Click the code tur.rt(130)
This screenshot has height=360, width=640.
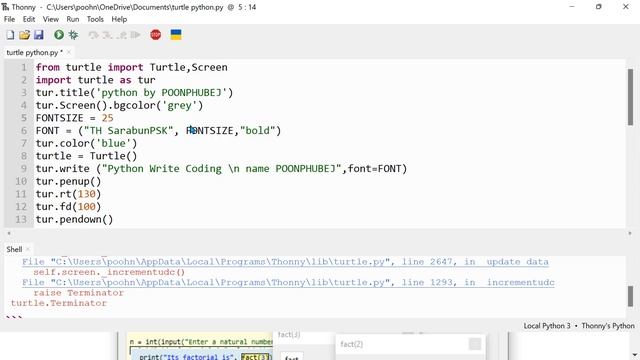click(69, 194)
